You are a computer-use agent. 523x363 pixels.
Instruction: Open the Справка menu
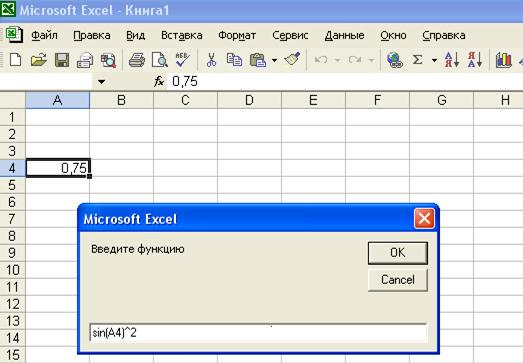[444, 35]
